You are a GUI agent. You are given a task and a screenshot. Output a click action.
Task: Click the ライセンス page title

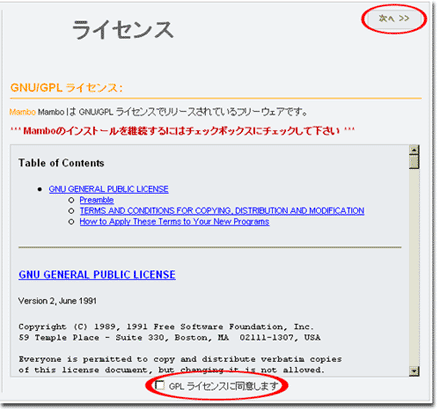coord(123,30)
